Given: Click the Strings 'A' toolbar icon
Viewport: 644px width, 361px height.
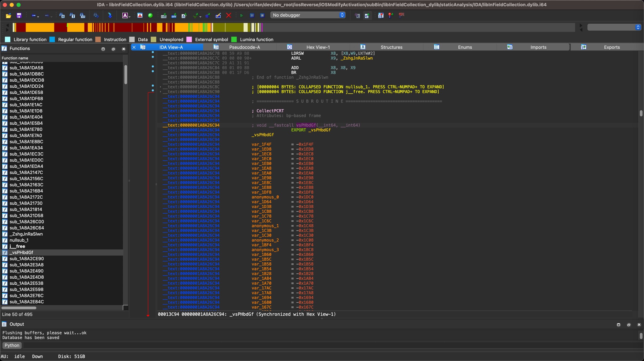Looking at the screenshot, I should pyautogui.click(x=125, y=15).
